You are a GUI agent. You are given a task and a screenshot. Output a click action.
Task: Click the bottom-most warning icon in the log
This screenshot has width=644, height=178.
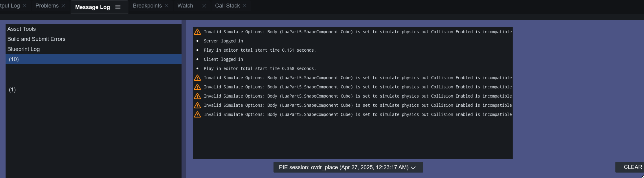[x=197, y=115]
